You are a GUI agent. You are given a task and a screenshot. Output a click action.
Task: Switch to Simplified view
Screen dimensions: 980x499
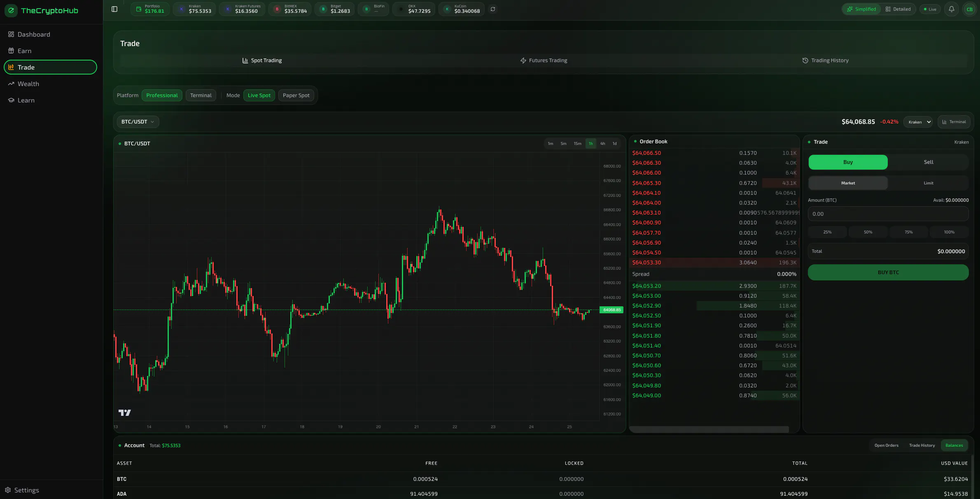(x=861, y=9)
